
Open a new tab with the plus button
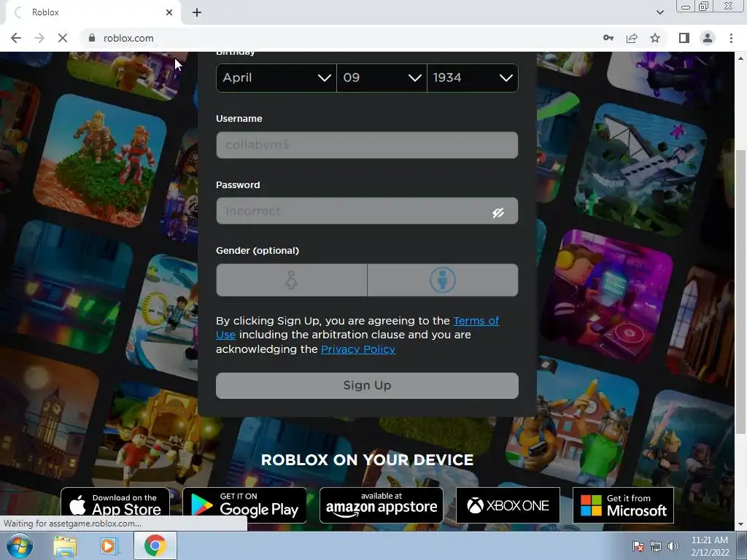point(197,12)
